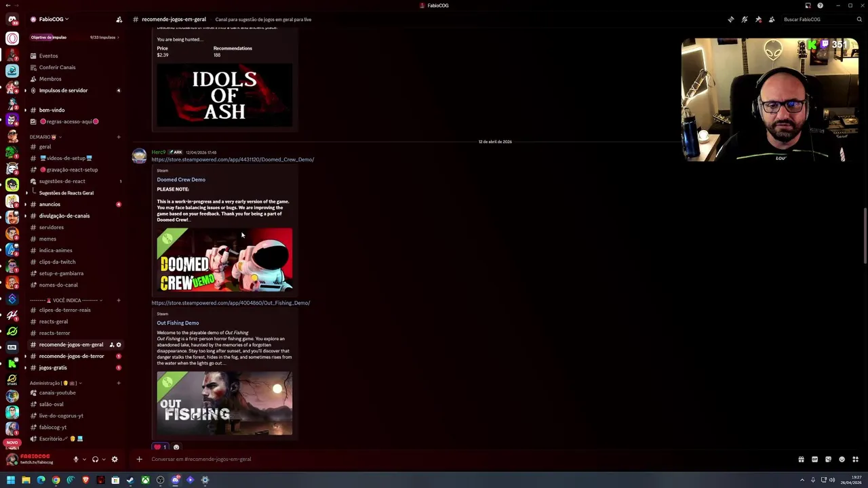Open the Sugestões de Reacts Geral thread

(x=66, y=193)
